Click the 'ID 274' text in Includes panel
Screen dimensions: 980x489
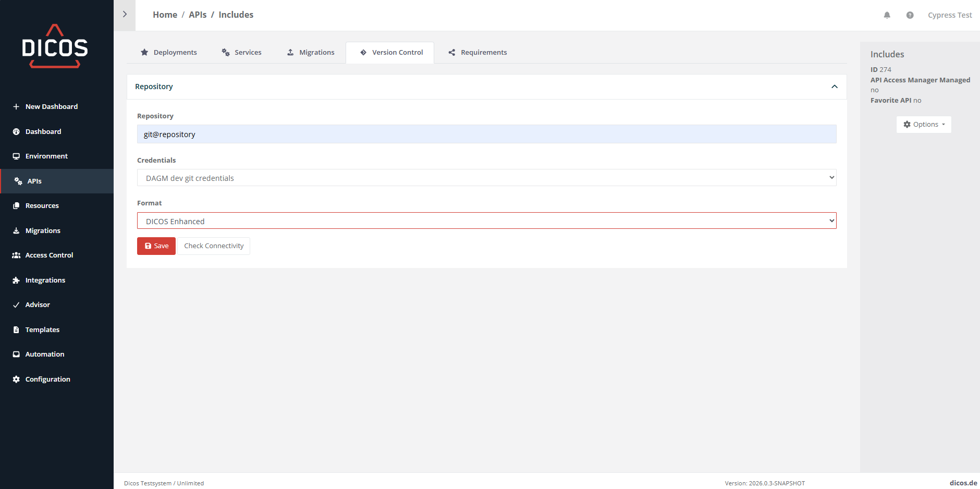pos(881,69)
